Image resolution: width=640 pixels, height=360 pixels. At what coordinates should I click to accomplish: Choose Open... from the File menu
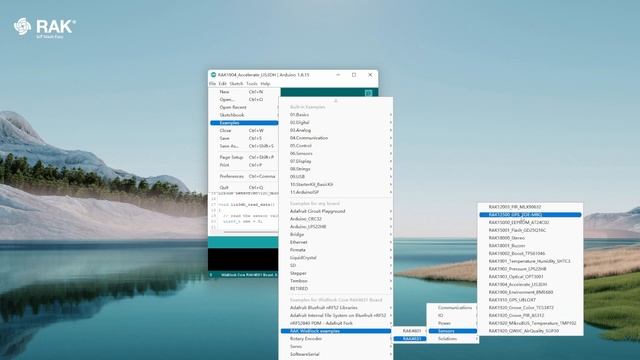click(244, 100)
